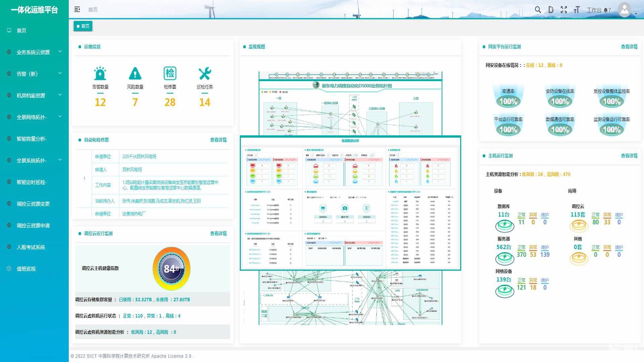Open 查看详情 link for 自动化检修票
This screenshot has width=644, height=362.
(218, 140)
